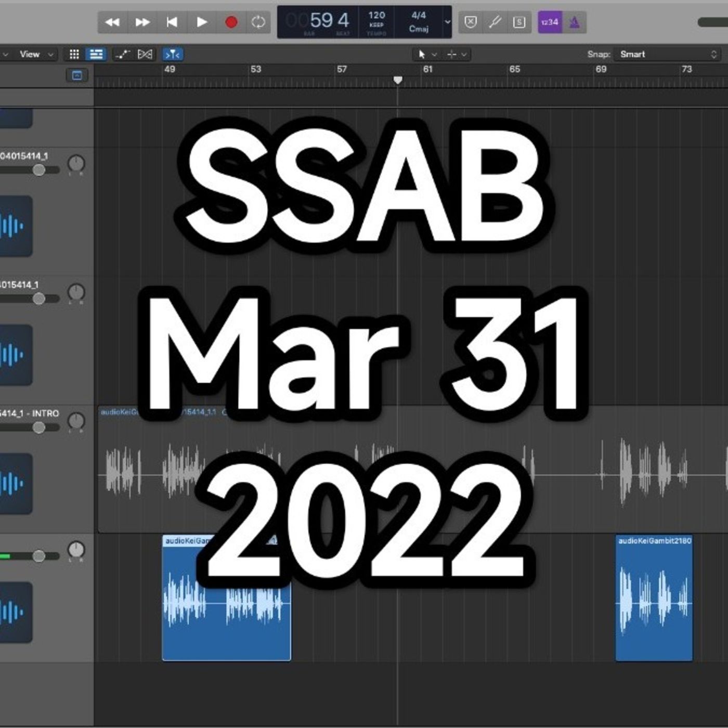This screenshot has height=728, width=728.
Task: Show automation with the automation icon
Action: point(122,54)
